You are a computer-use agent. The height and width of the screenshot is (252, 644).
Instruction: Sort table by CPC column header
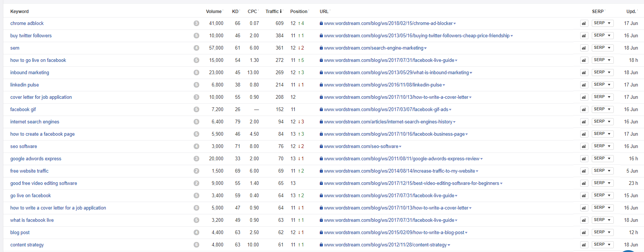(253, 12)
